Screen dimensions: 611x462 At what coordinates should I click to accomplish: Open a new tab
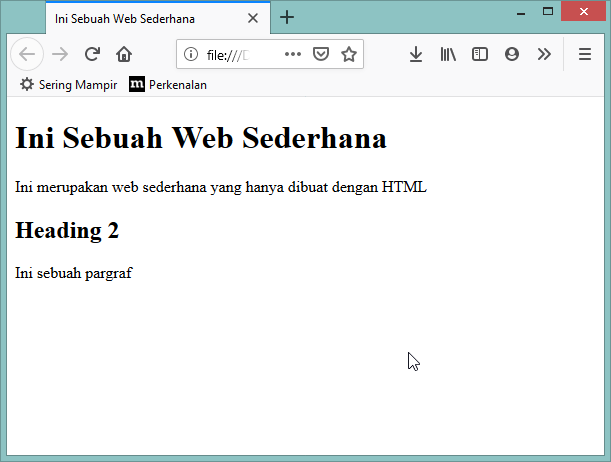coord(287,18)
